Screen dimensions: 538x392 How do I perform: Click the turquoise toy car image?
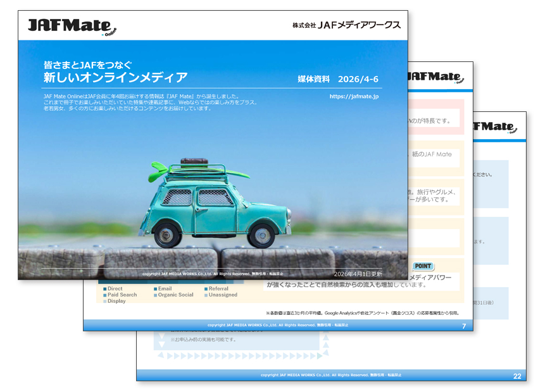click(x=215, y=203)
